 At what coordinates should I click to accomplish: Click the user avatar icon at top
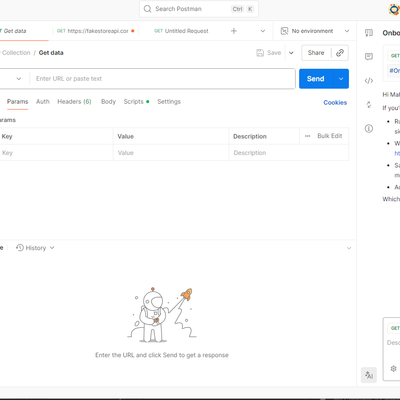tap(394, 9)
